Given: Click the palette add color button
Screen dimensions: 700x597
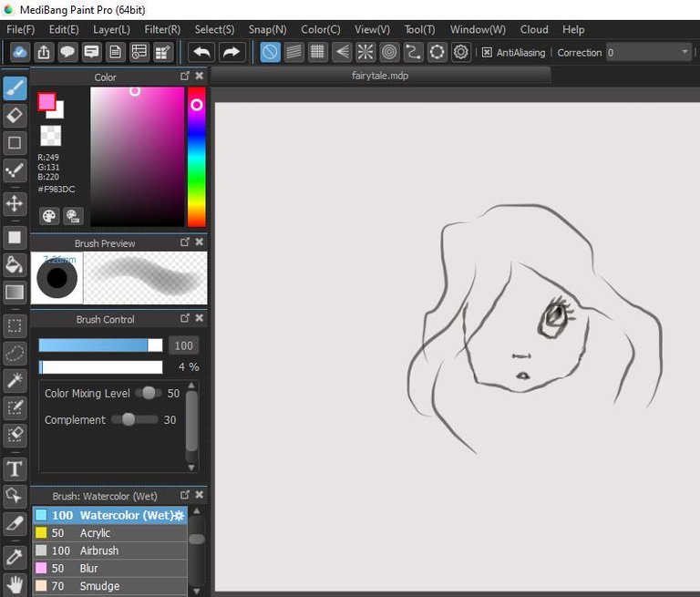Looking at the screenshot, I should pos(73,216).
